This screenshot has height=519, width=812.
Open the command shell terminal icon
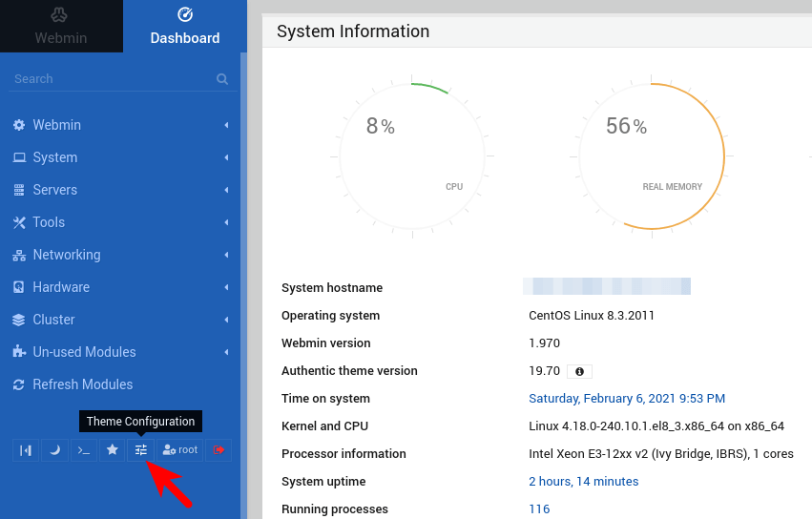click(x=84, y=449)
